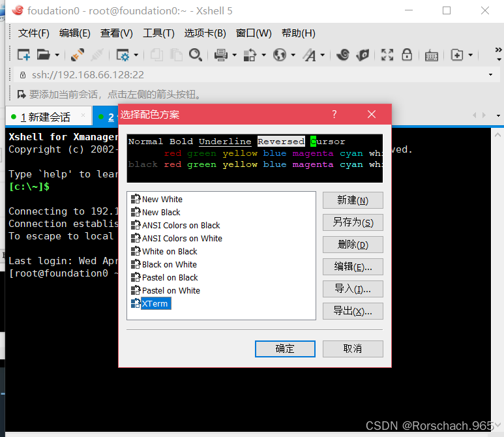Open the 工具(T) menu

click(159, 33)
